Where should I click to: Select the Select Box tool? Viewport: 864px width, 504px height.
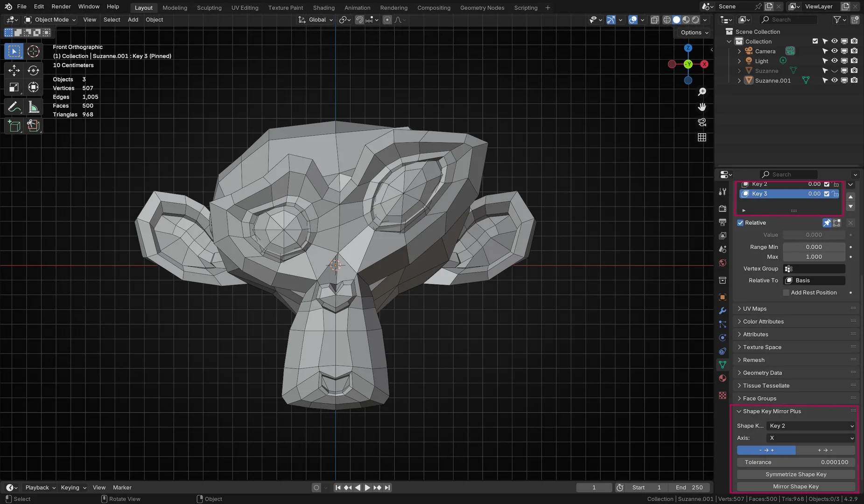click(x=14, y=51)
